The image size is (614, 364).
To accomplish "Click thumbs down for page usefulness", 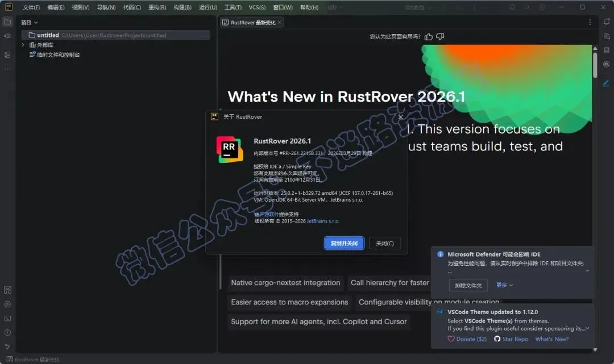I will (440, 37).
